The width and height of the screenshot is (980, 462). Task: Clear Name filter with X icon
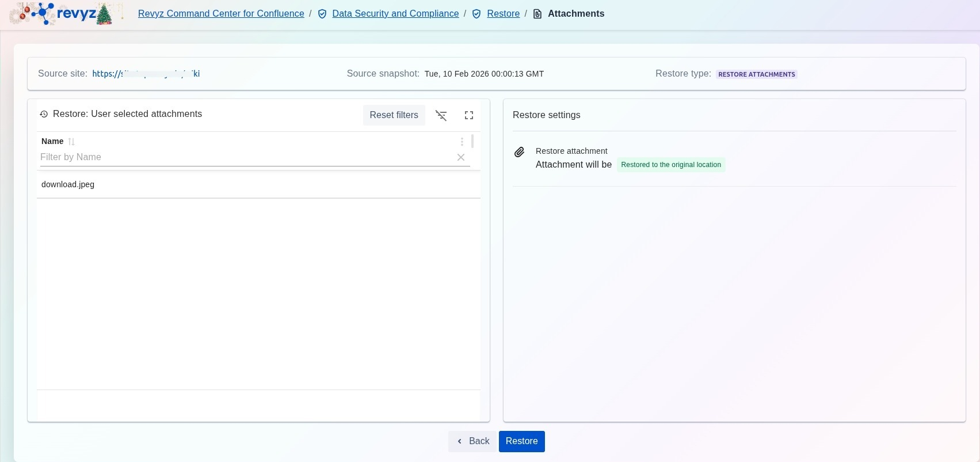[461, 157]
